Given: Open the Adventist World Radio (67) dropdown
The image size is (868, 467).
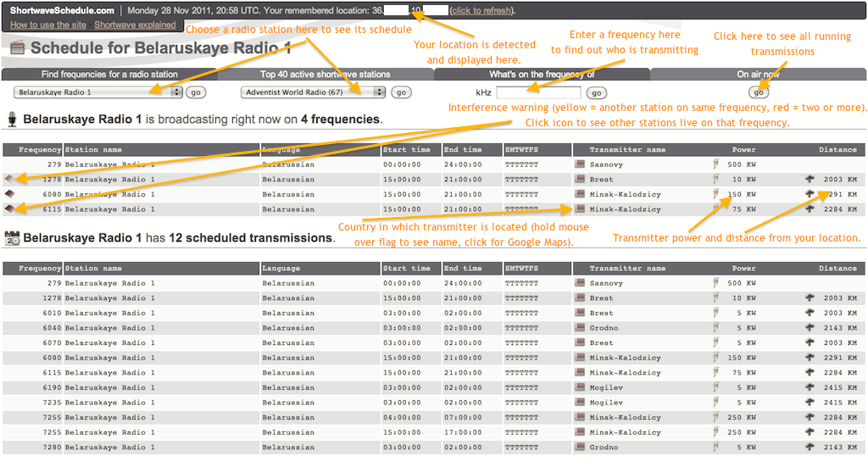Looking at the screenshot, I should pos(313,92).
